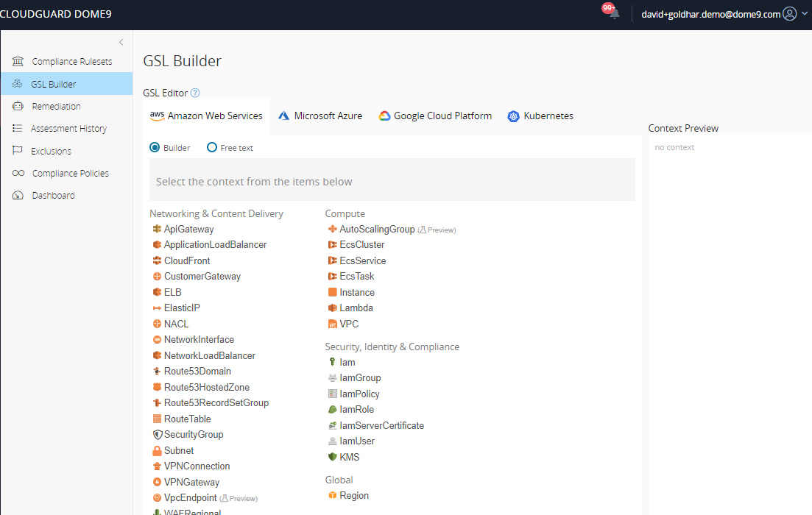Select the AutoScalingGroup icon
This screenshot has width=812, height=515.
(333, 229)
